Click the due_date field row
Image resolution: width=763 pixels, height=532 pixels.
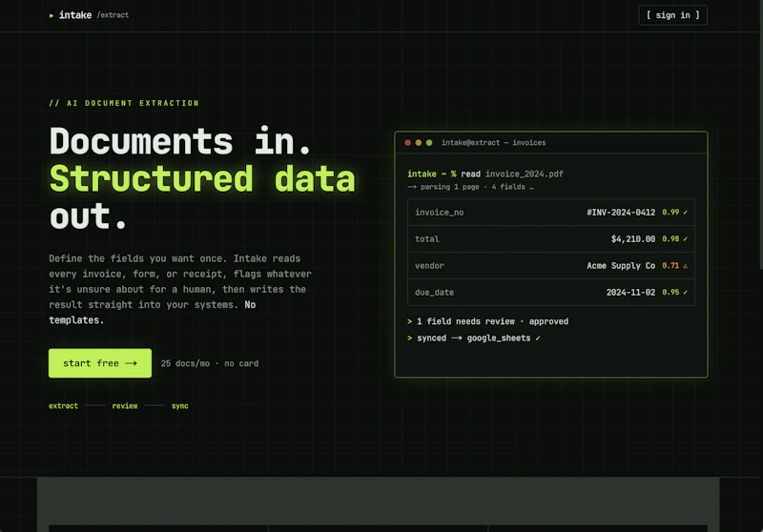(x=551, y=293)
